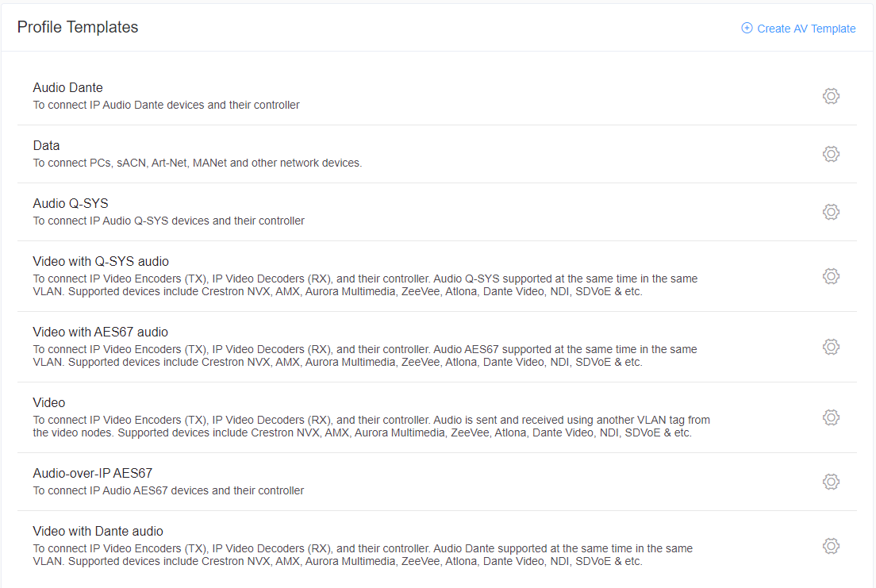
Task: Click the plus icon beside Create AV Template
Action: click(747, 28)
